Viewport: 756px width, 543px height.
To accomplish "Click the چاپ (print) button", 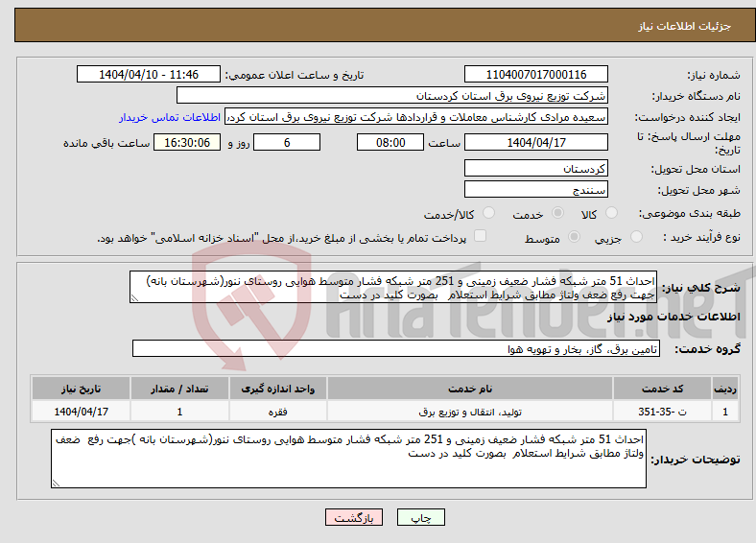I will (420, 517).
